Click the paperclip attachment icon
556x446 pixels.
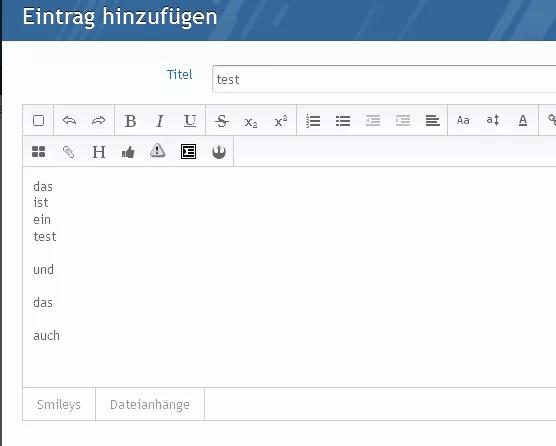pos(68,152)
